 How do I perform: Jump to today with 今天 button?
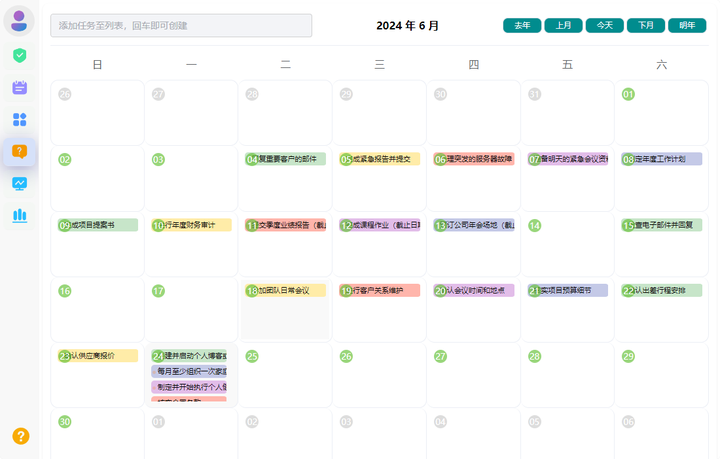(x=604, y=26)
